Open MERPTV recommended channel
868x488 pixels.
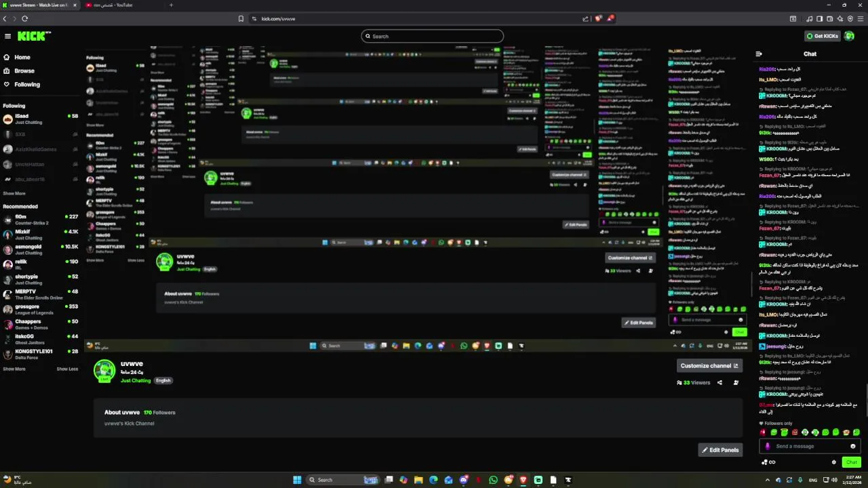click(x=41, y=294)
